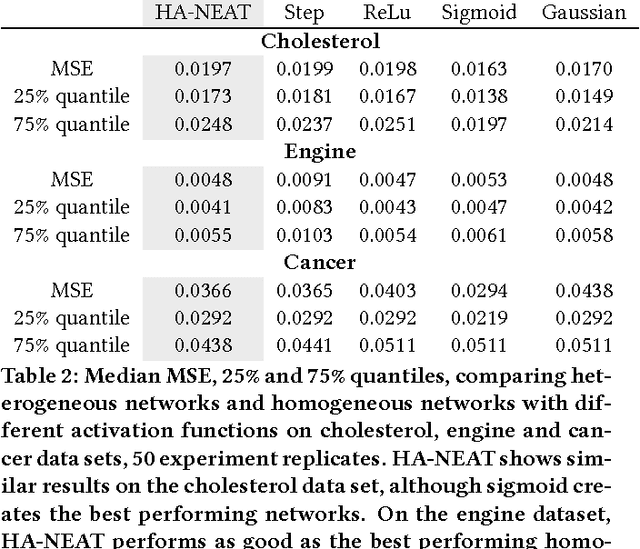Select the Engine section heading
Screen dimensions: 640x549
click(320, 153)
